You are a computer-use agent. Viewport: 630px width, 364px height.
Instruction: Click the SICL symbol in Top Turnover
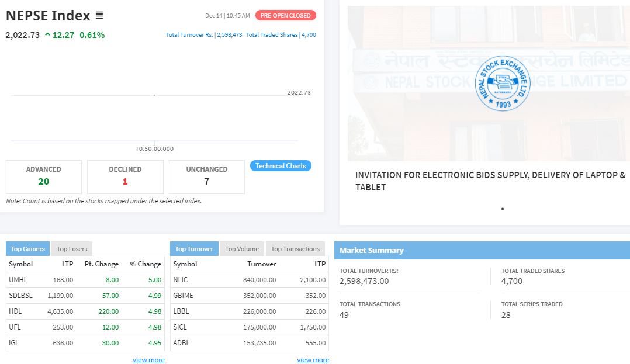[x=180, y=327]
